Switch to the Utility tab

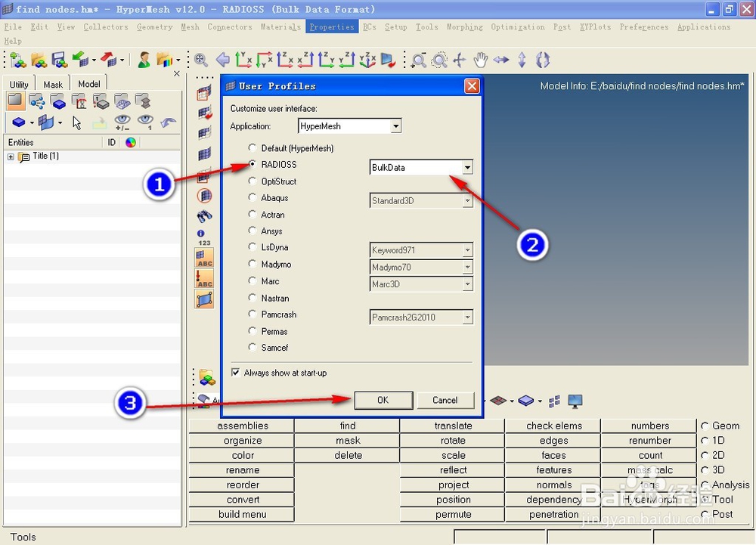[20, 84]
